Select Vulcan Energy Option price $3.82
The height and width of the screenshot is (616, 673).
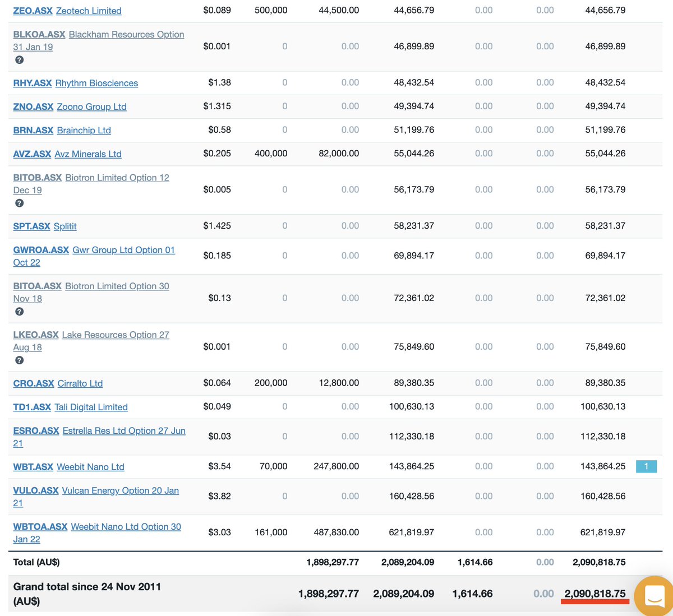coord(219,495)
